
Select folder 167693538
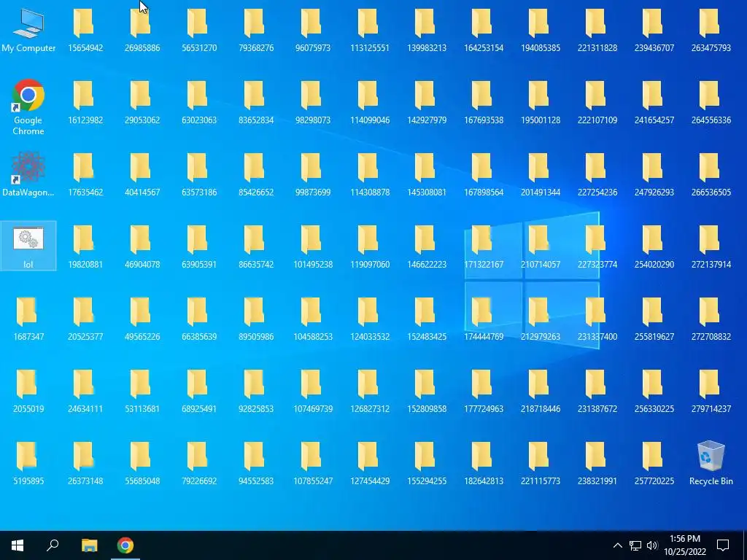coord(484,102)
